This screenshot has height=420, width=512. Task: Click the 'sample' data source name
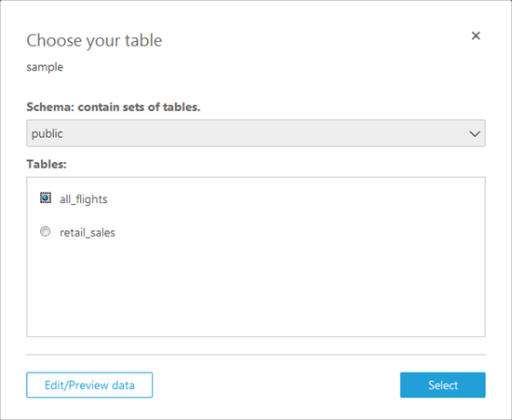coord(45,67)
